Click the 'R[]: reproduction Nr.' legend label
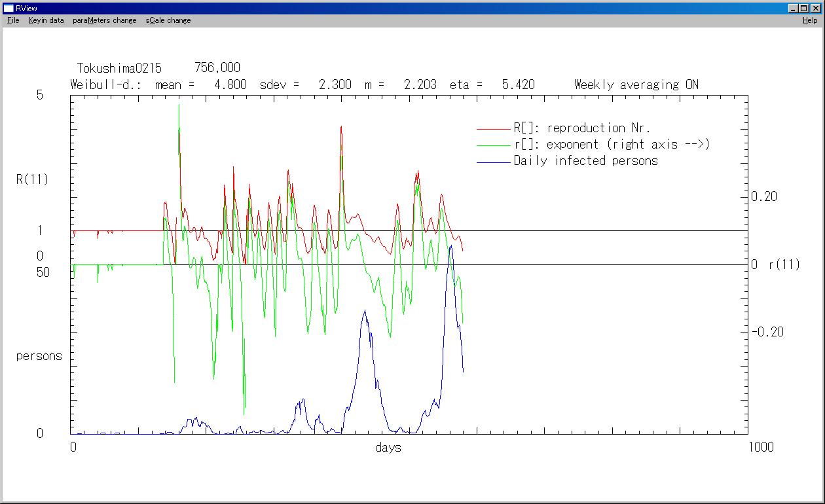Image resolution: width=825 pixels, height=504 pixels. coord(582,128)
